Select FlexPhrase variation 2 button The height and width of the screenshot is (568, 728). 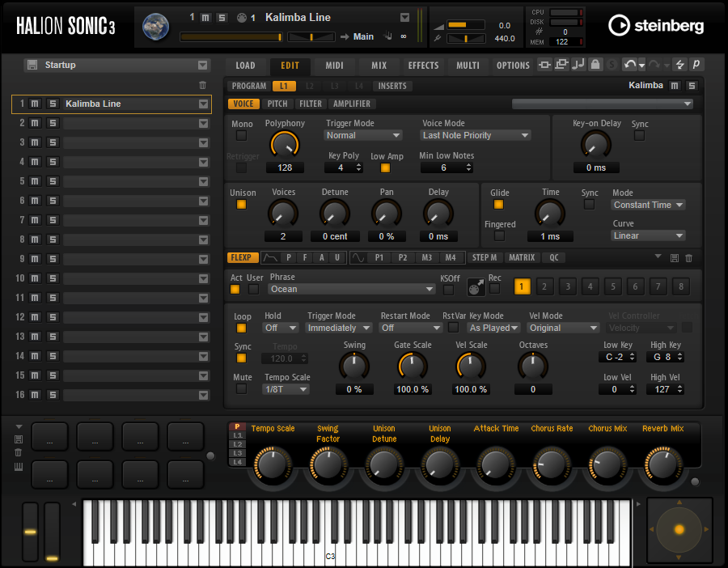(x=544, y=286)
